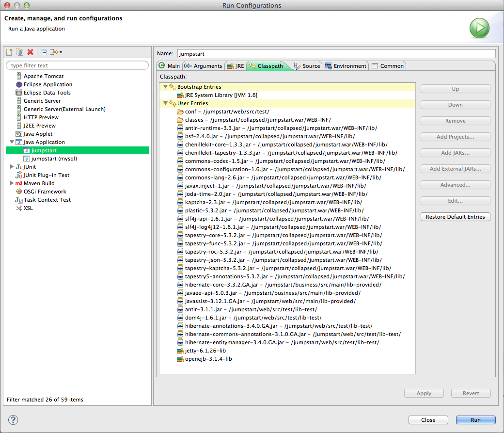The image size is (504, 433).
Task: Collapse all configurations icon
Action: click(x=45, y=52)
